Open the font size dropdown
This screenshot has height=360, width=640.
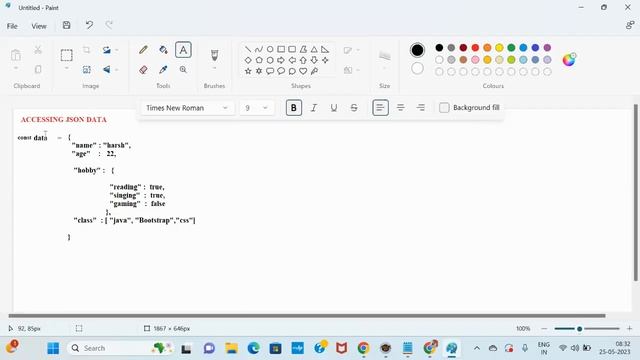[256, 108]
